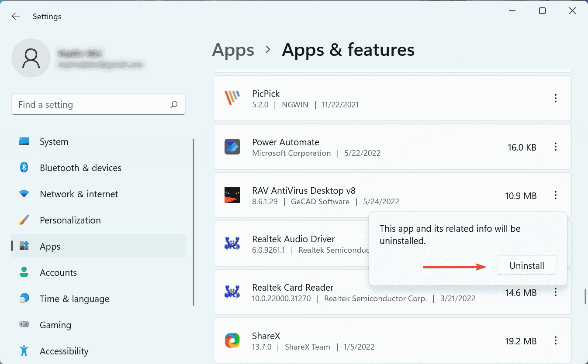This screenshot has height=364, width=588.
Task: Open Personalization settings
Action: pos(98,220)
